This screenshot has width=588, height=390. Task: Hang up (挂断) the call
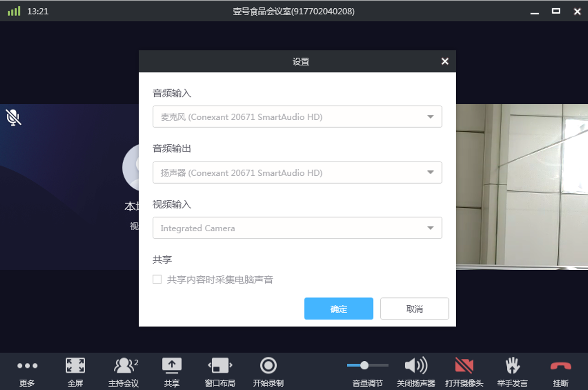[x=560, y=366]
